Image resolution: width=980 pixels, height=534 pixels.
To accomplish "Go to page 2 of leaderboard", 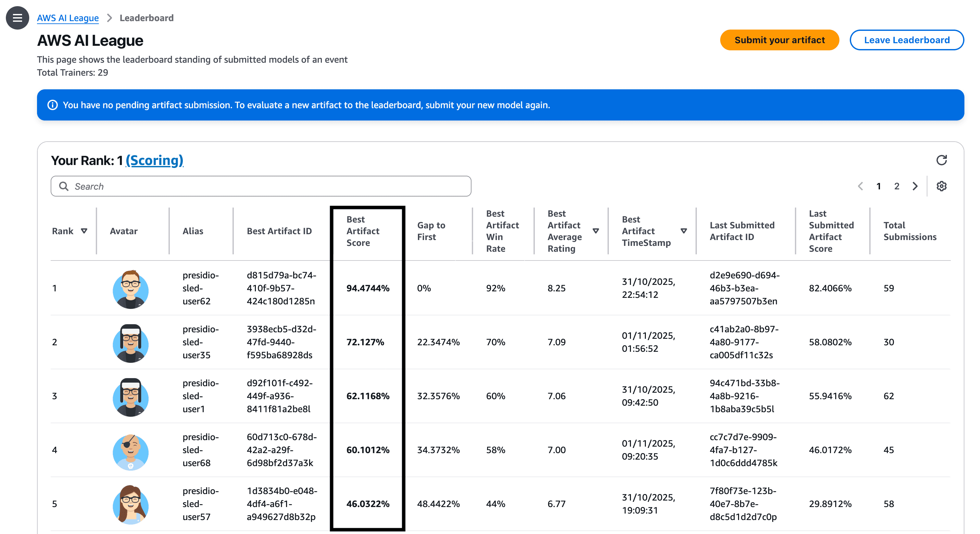I will 897,186.
